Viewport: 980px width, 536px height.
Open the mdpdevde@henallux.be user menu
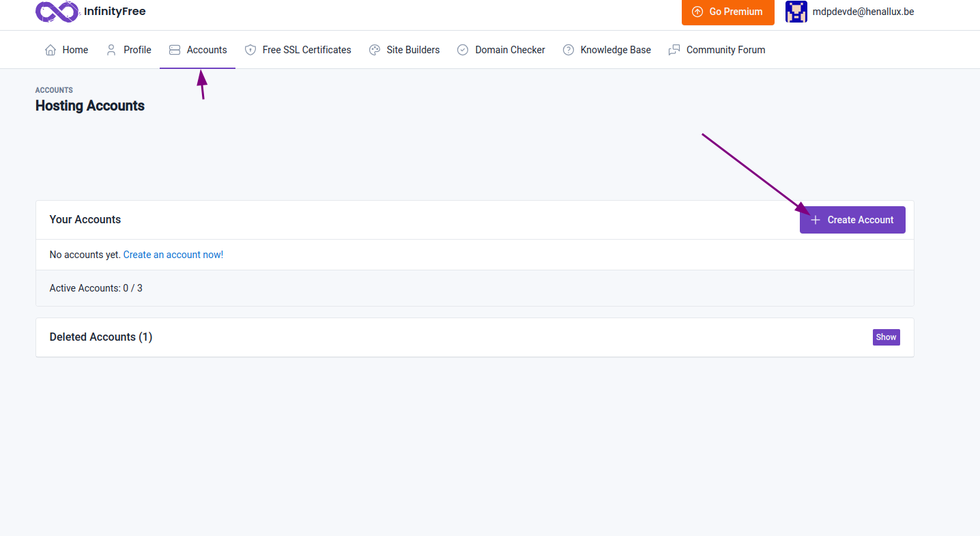863,12
